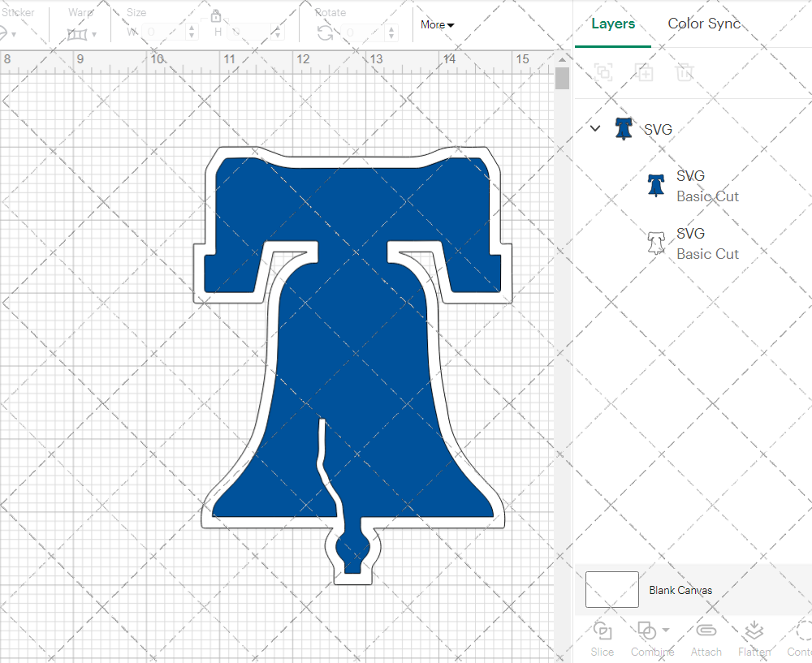Click the blue bell layer thumbnail
This screenshot has height=663, width=812.
(655, 185)
